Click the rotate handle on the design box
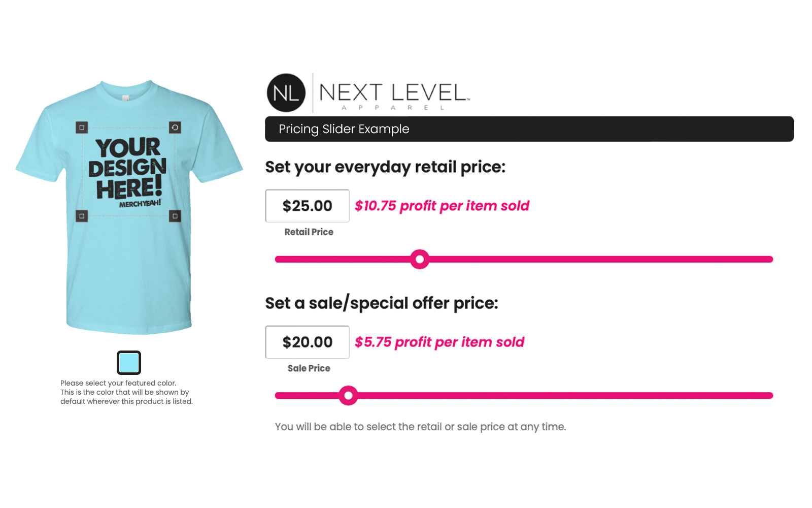Screen dimensions: 812x508 (175, 128)
